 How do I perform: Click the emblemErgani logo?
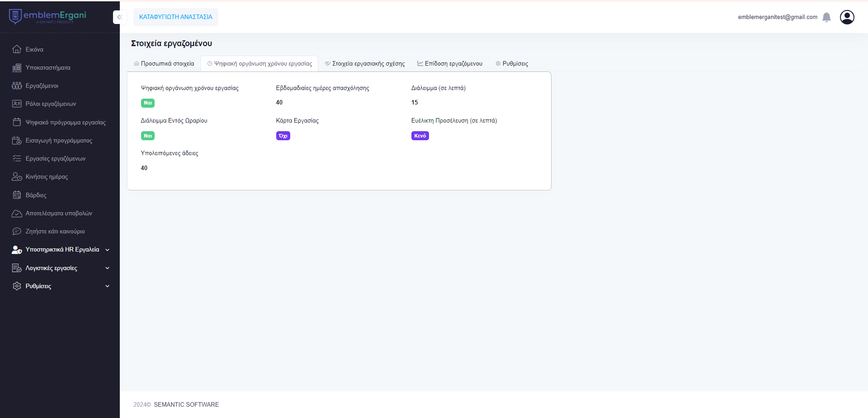click(47, 16)
